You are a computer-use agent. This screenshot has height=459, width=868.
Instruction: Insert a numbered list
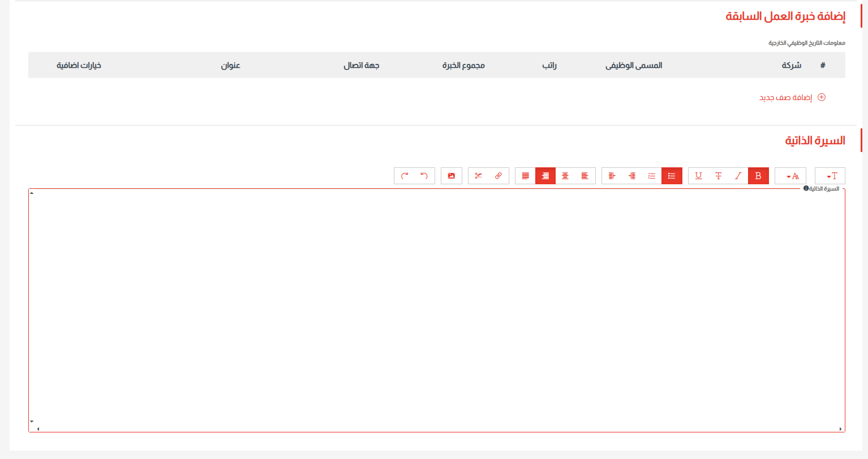[652, 176]
